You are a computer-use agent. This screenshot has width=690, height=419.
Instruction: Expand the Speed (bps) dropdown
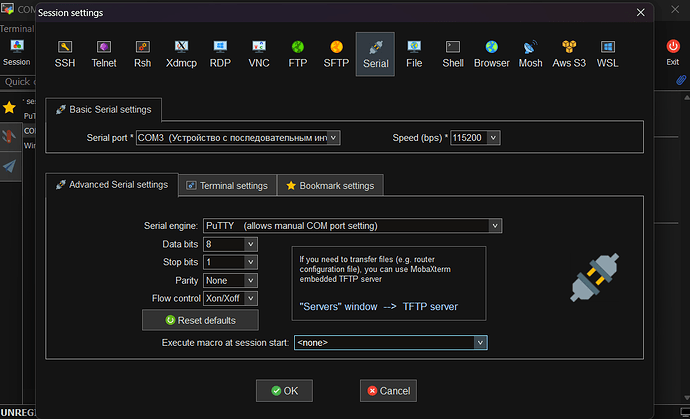pos(475,138)
